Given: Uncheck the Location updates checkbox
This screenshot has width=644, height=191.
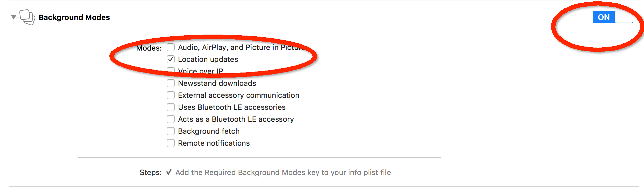Looking at the screenshot, I should (x=171, y=59).
